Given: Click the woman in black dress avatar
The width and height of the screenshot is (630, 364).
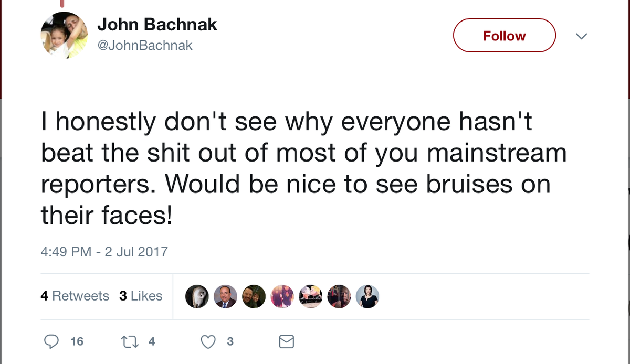Looking at the screenshot, I should coord(367,296).
